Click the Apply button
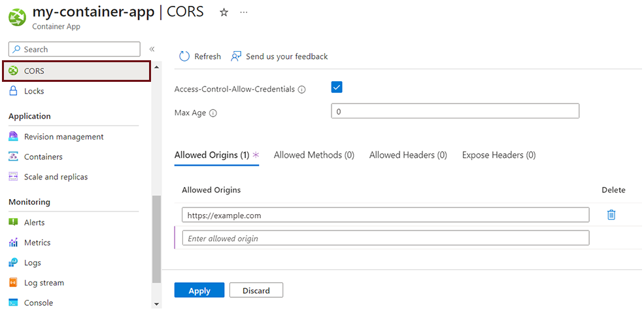 tap(199, 291)
